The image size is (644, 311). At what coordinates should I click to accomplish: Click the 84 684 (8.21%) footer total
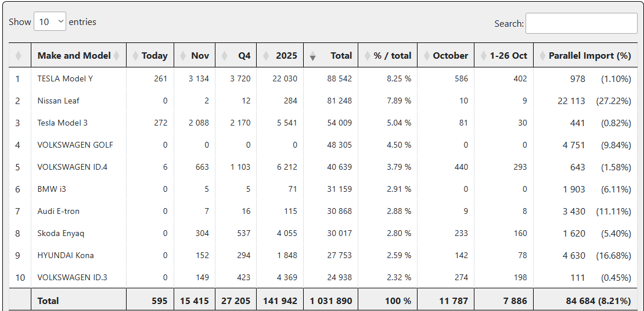pyautogui.click(x=597, y=301)
